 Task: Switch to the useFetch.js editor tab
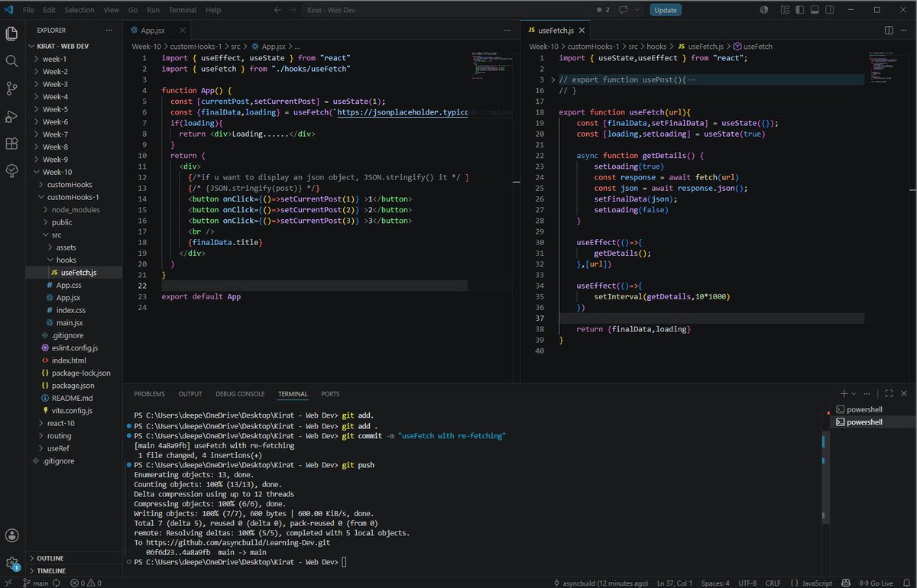coord(556,31)
